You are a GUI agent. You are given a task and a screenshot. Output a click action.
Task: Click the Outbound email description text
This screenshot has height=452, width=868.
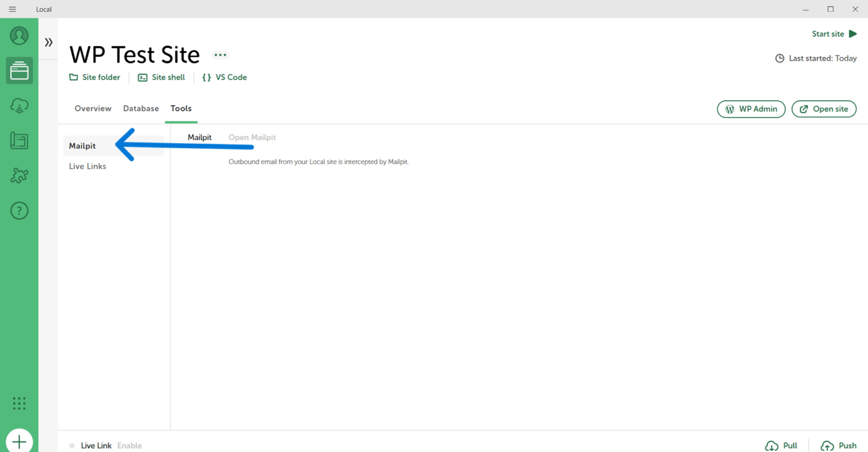pos(319,162)
